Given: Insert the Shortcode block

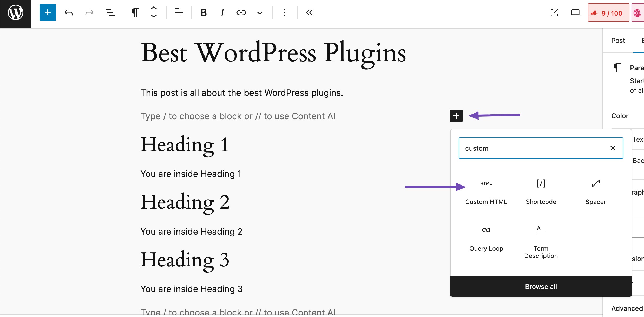Looking at the screenshot, I should point(541,192).
